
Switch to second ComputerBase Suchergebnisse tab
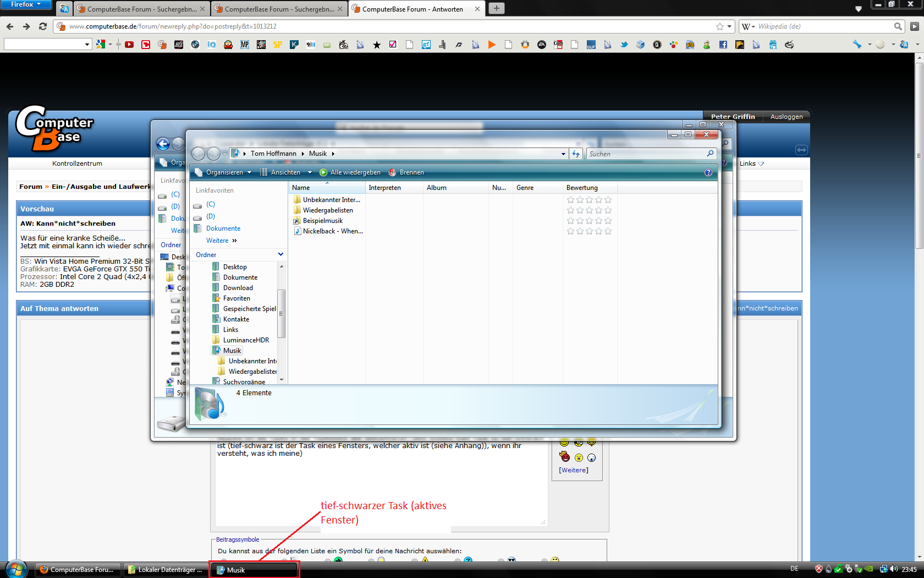click(x=279, y=9)
